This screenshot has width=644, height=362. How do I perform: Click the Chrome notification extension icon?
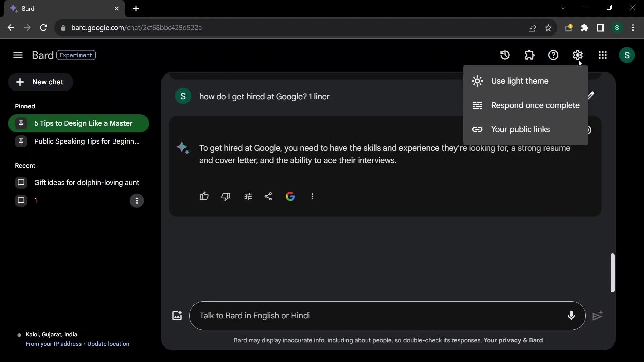point(569,28)
